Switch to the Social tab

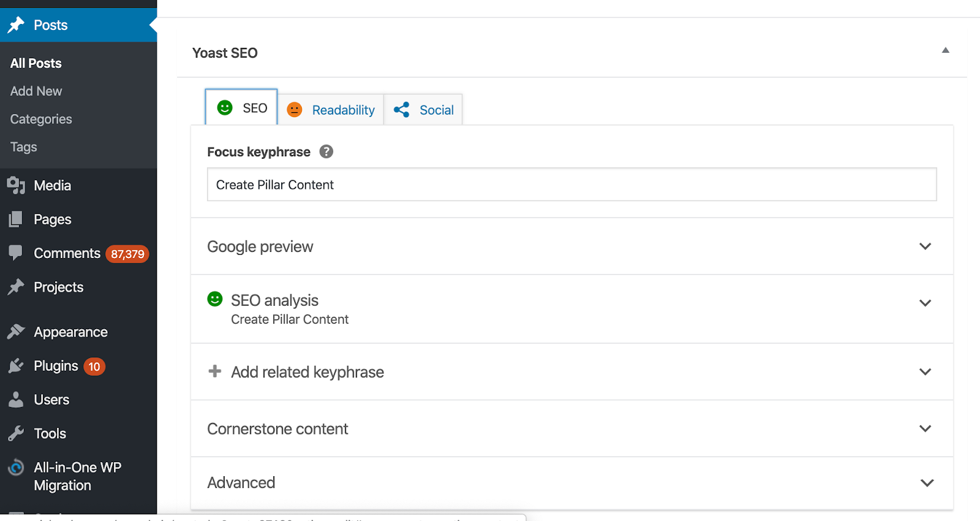(x=423, y=110)
